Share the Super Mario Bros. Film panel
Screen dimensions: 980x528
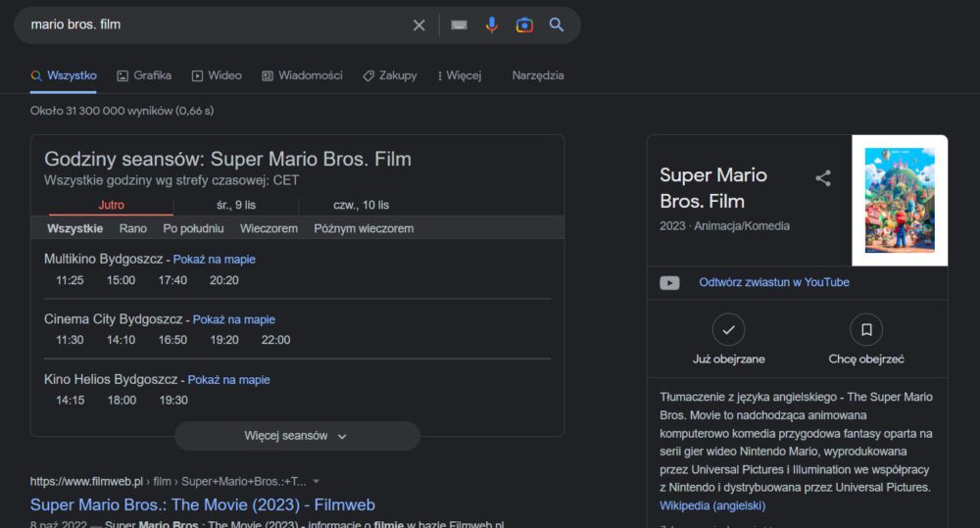coord(823,178)
